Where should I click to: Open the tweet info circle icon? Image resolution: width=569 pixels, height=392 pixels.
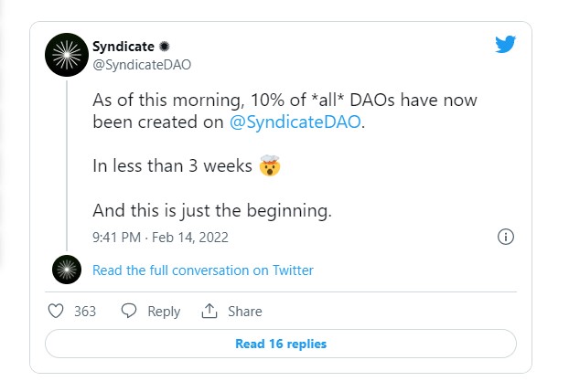(505, 237)
